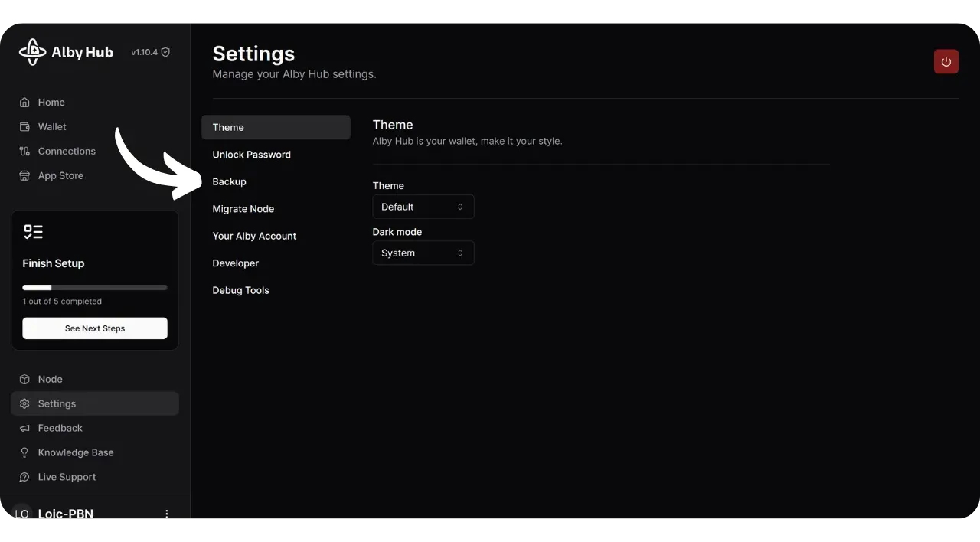Click the Connections sidebar icon

(x=24, y=152)
